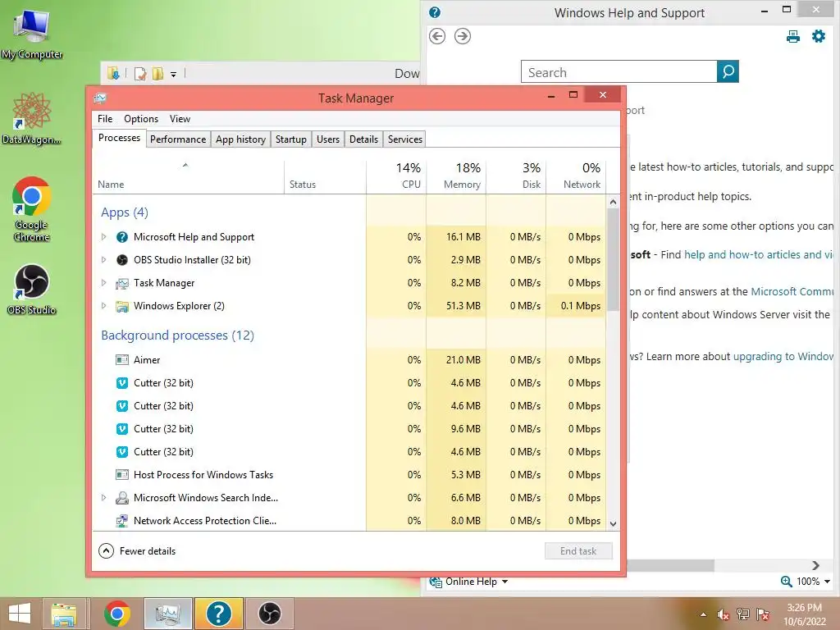Open Help and Support settings gear
The width and height of the screenshot is (840, 630).
coord(819,36)
